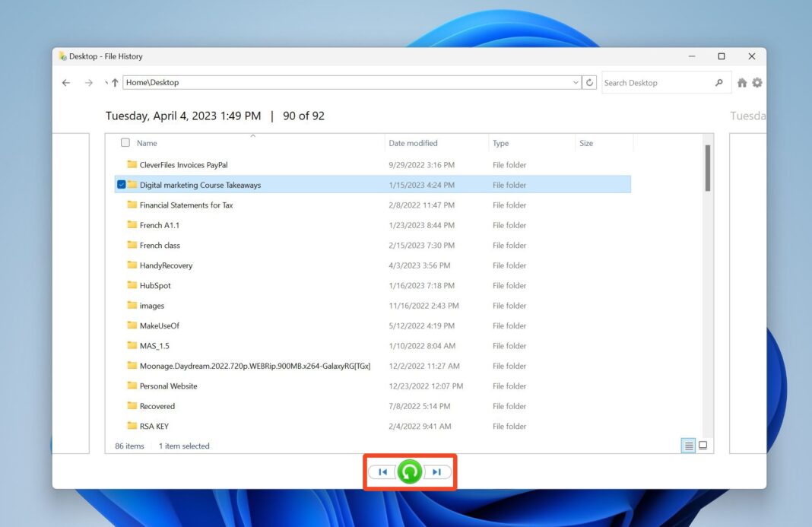Switch to Details view
This screenshot has width=812, height=527.
coord(688,444)
